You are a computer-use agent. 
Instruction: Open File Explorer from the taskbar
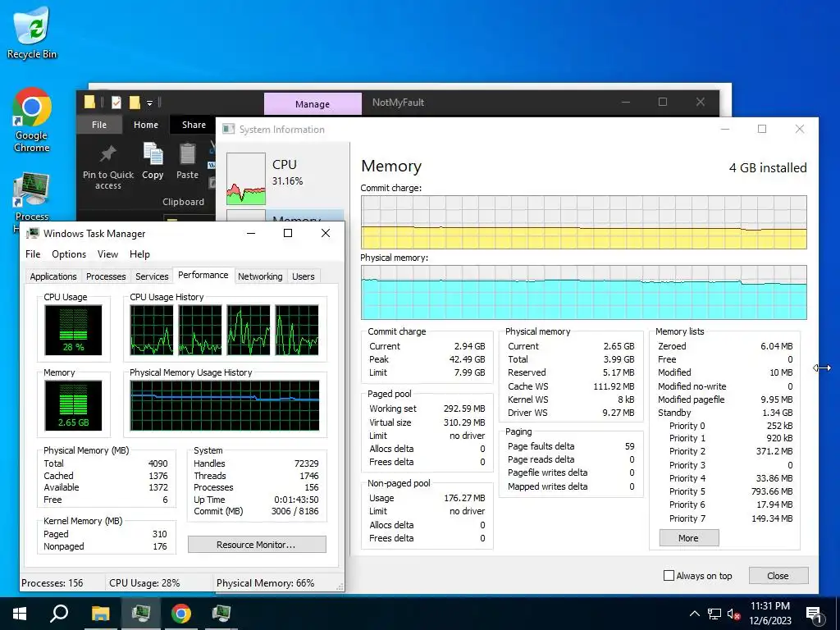(100, 614)
